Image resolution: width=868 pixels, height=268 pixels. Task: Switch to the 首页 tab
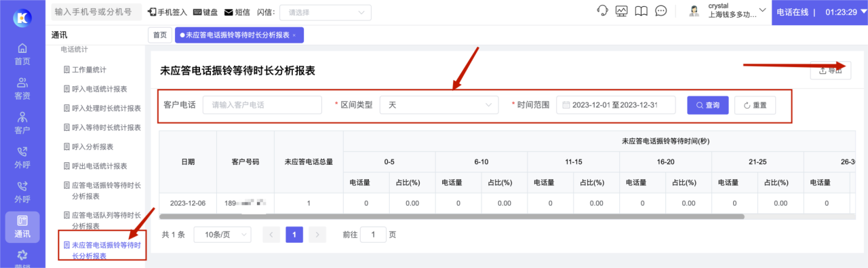[159, 35]
